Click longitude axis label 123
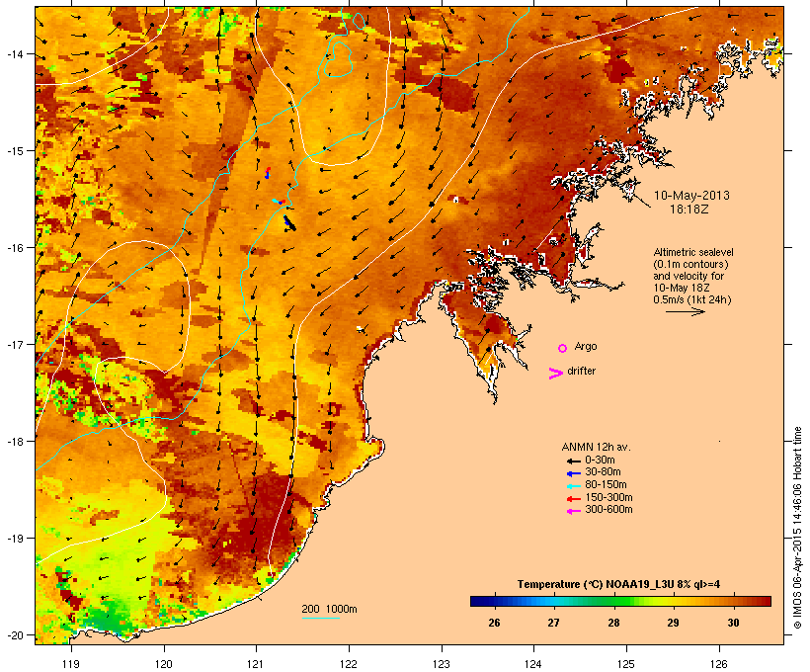This screenshot has width=810, height=672. (x=442, y=664)
